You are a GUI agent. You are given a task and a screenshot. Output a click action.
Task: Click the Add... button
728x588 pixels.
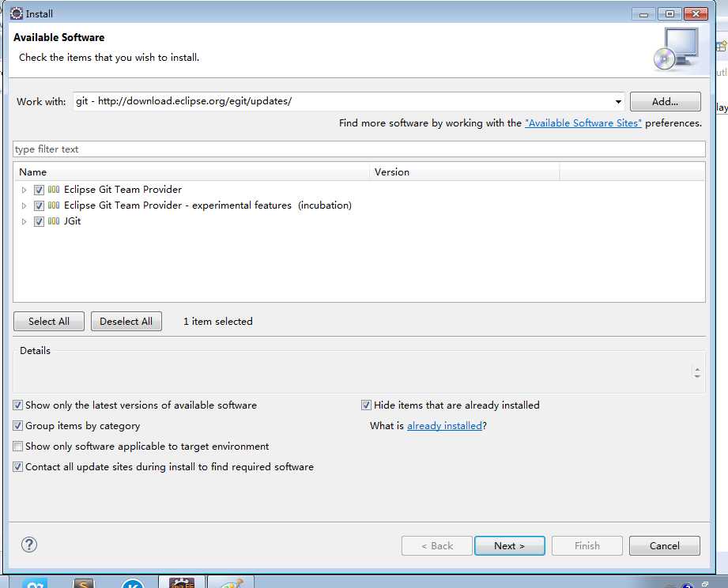point(666,102)
